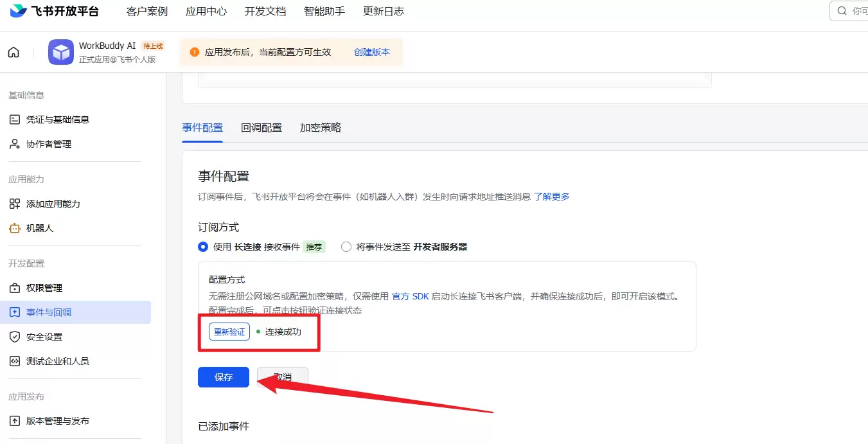868x444 pixels.
Task: Switch to the 事件配置 tab
Action: 202,127
